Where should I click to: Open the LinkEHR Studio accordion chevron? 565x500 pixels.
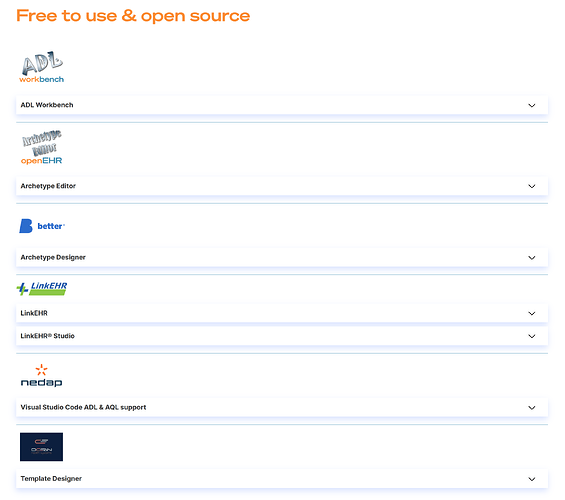[531, 336]
